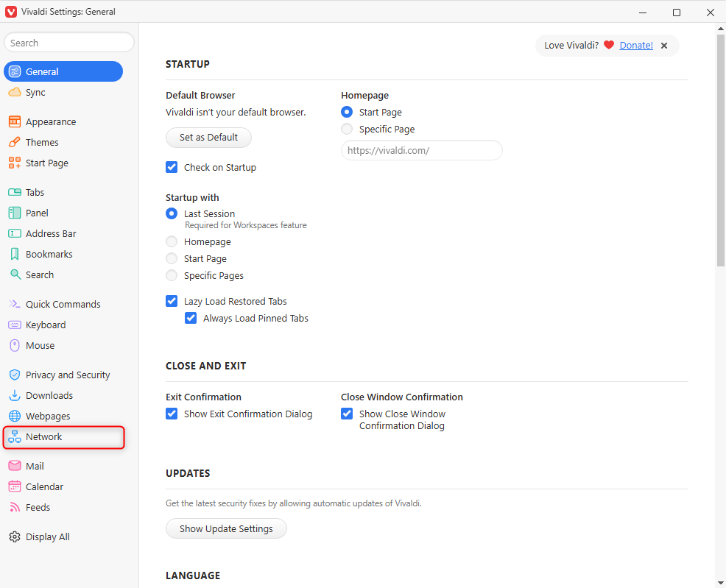726x588 pixels.
Task: Click the Themes brush icon
Action: [x=15, y=142]
